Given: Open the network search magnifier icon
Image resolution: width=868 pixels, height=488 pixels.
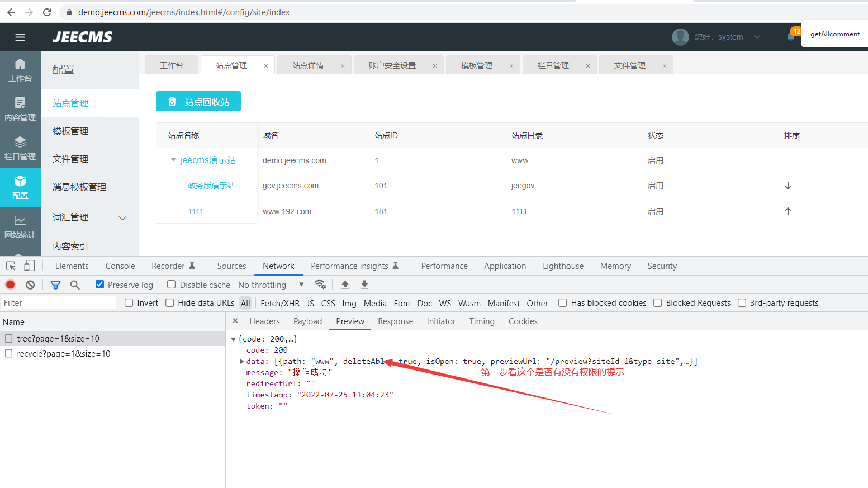Looking at the screenshot, I should tap(75, 285).
